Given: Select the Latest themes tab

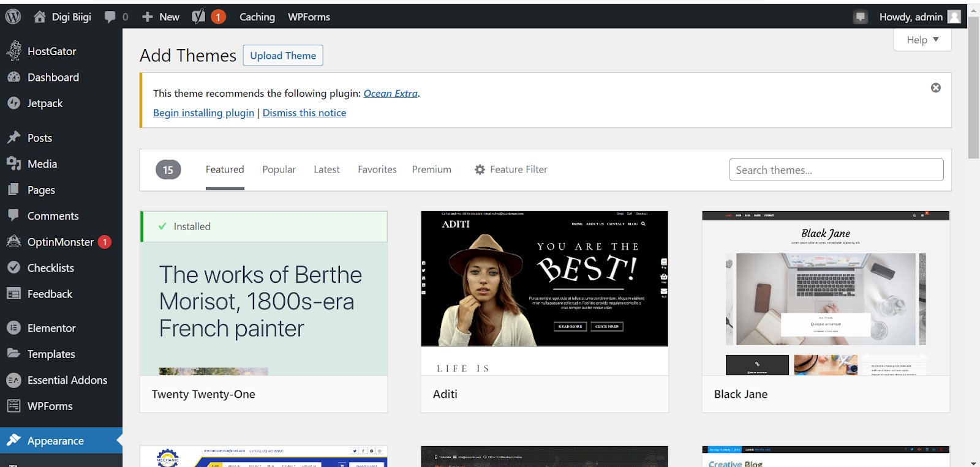Looking at the screenshot, I should pyautogui.click(x=326, y=170).
